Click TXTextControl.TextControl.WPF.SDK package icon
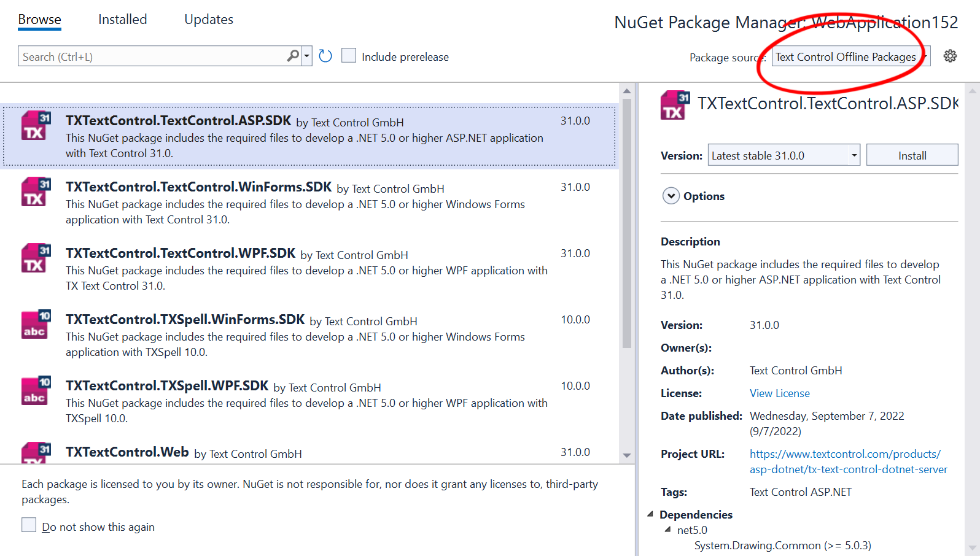The image size is (980, 556). point(36,258)
